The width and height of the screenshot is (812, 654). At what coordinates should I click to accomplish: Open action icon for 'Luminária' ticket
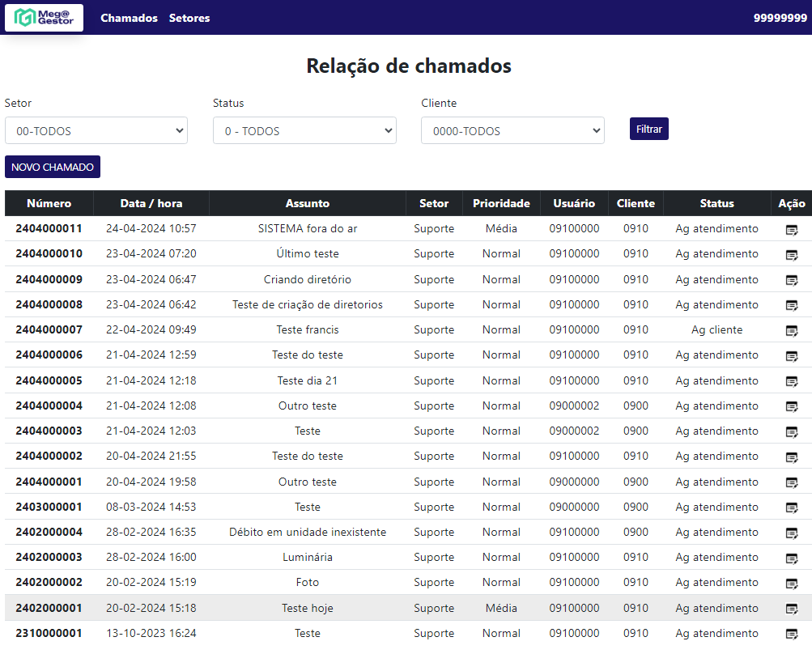point(791,558)
